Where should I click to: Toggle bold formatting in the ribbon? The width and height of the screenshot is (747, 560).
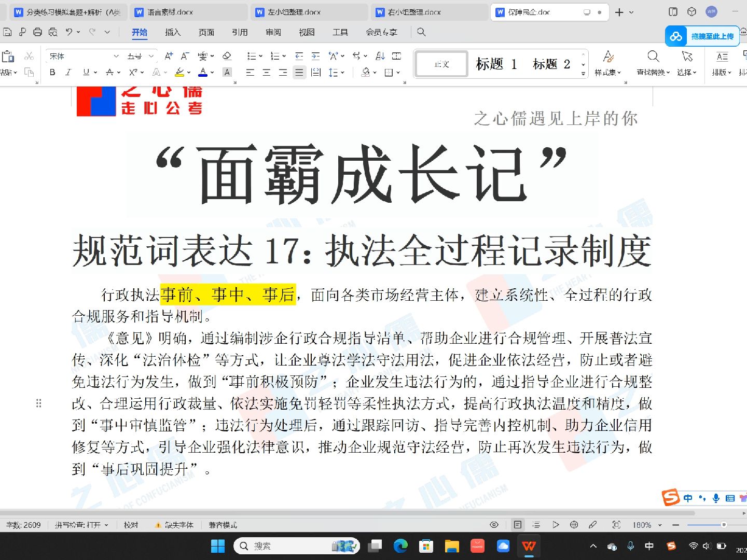(52, 72)
